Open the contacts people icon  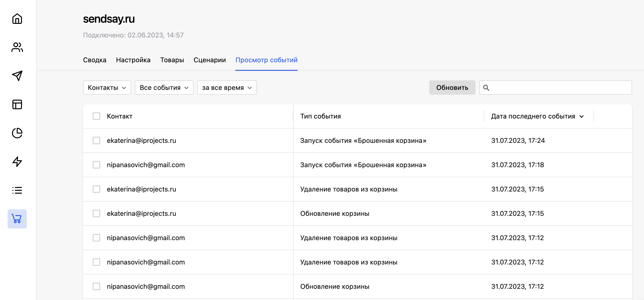point(17,47)
